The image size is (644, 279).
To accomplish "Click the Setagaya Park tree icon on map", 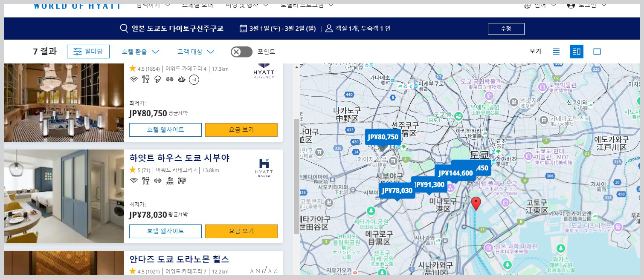I will click(371, 211).
